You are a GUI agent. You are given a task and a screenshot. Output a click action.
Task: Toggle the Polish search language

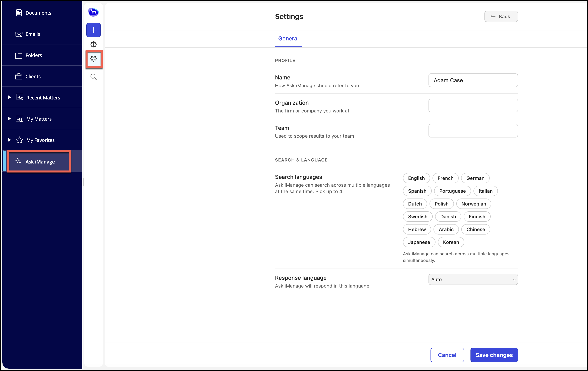click(x=441, y=204)
